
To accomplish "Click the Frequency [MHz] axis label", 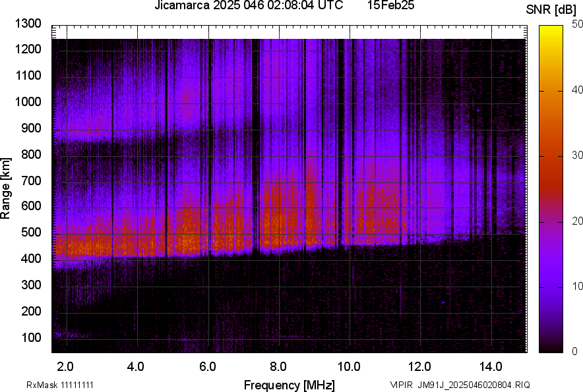I will 289,385.
